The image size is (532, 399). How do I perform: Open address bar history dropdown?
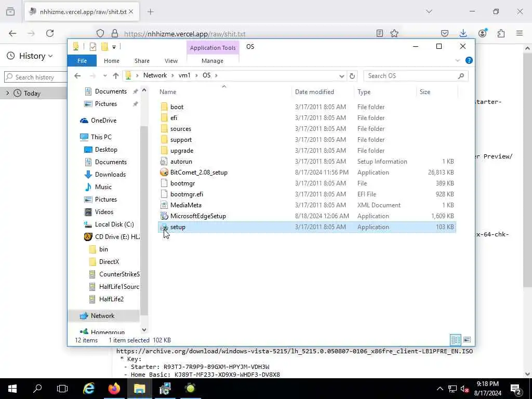[x=342, y=76]
